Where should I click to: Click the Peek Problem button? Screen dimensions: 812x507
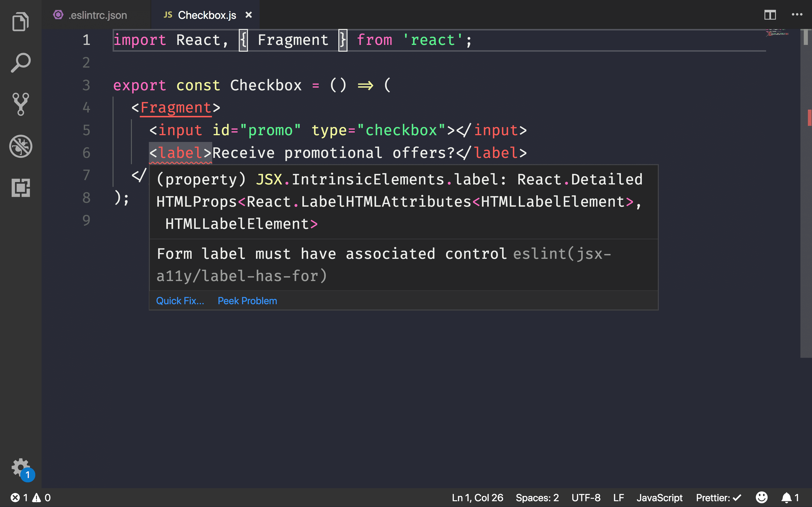(x=247, y=300)
